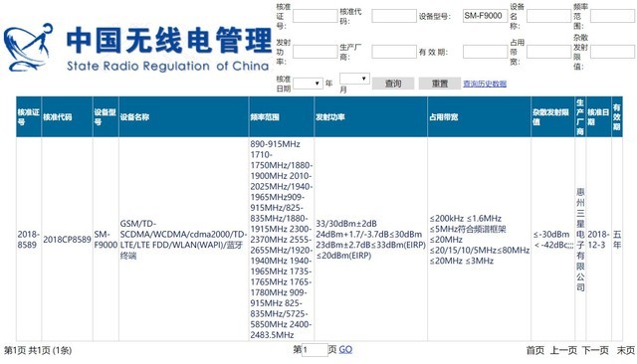Click the 杂散发射限值 column header
The image size is (637, 364).
tap(553, 117)
